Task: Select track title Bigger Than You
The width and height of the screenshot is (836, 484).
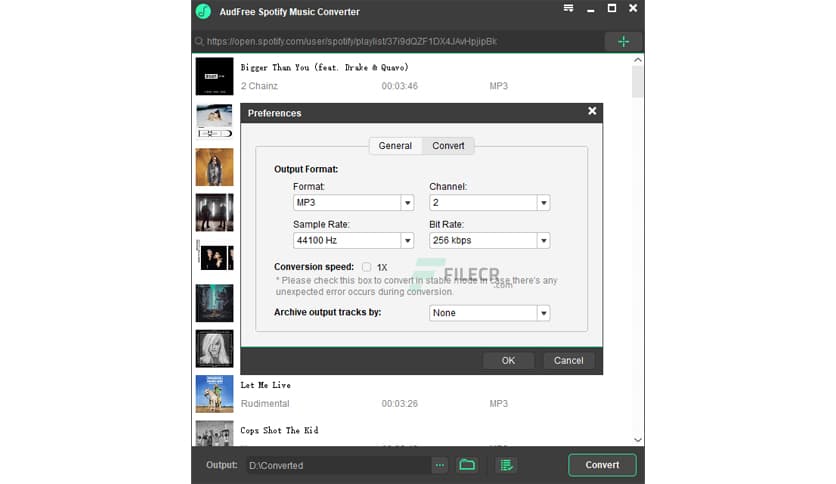Action: [x=324, y=67]
